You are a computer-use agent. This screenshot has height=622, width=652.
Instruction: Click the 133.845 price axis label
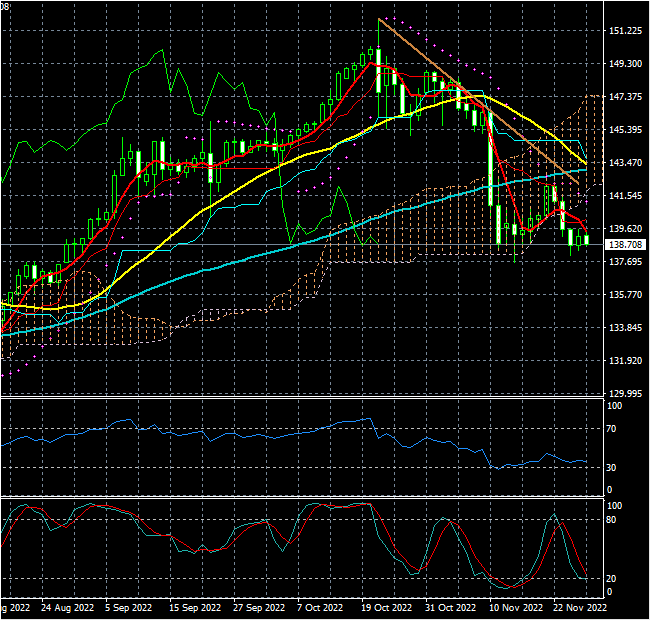[x=626, y=328]
